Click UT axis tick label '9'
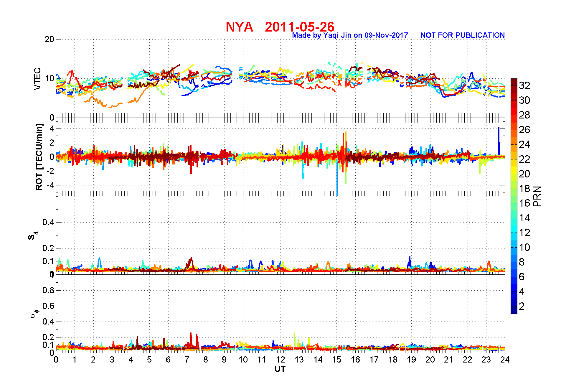This screenshot has width=561, height=392. click(224, 360)
